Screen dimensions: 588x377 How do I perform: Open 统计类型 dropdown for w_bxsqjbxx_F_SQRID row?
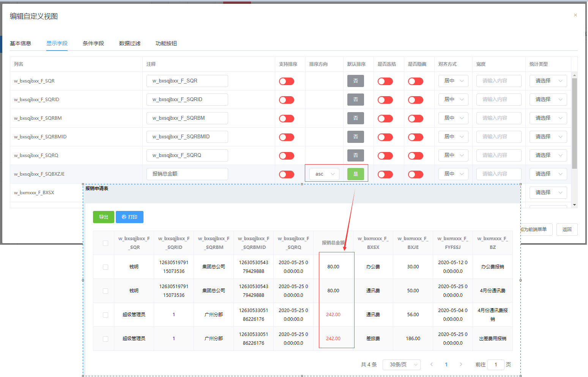pyautogui.click(x=548, y=100)
